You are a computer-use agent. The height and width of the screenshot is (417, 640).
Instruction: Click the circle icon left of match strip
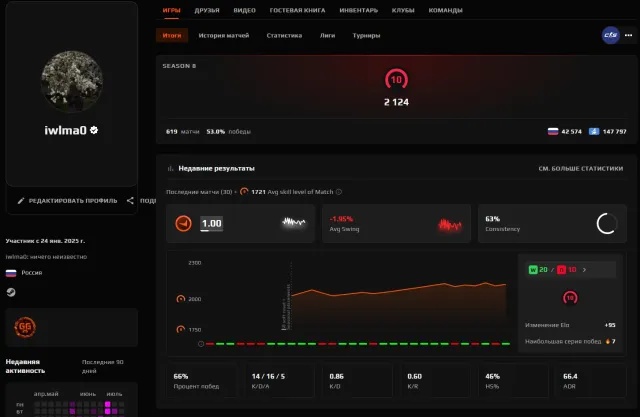pos(201,344)
